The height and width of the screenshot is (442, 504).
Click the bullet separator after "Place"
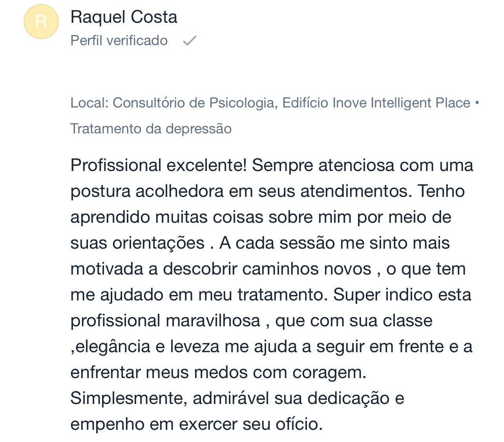pyautogui.click(x=477, y=103)
